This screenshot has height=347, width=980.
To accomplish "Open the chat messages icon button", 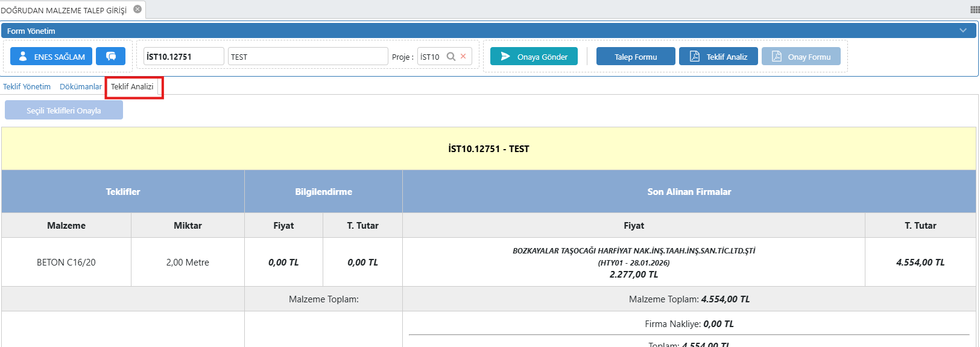I will click(x=110, y=56).
